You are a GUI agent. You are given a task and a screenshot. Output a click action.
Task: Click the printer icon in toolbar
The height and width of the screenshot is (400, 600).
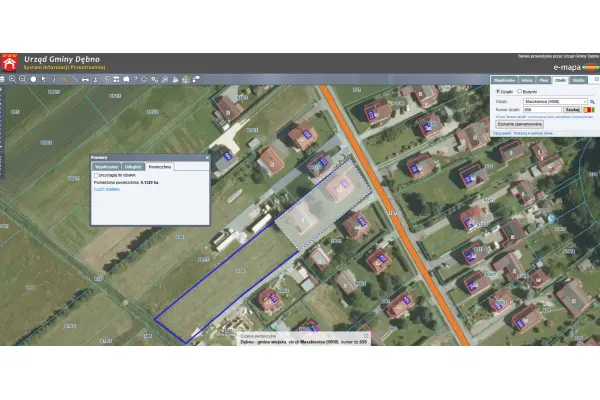tap(85, 79)
